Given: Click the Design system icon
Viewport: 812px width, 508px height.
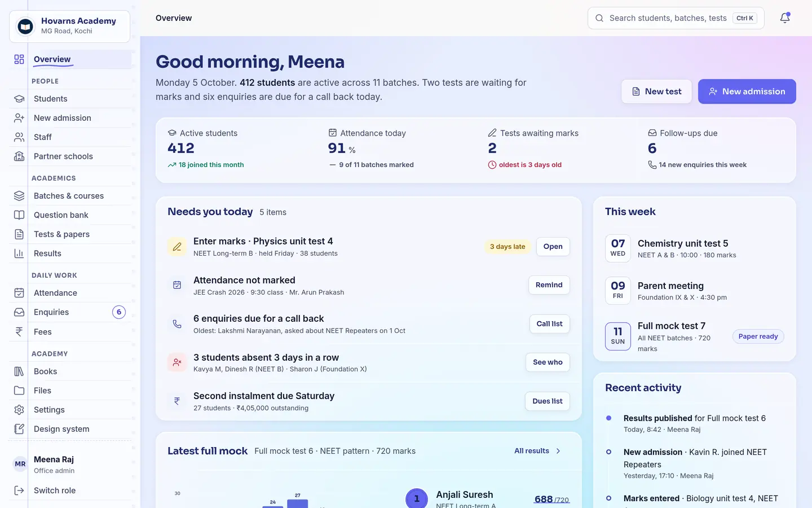Looking at the screenshot, I should [x=19, y=429].
